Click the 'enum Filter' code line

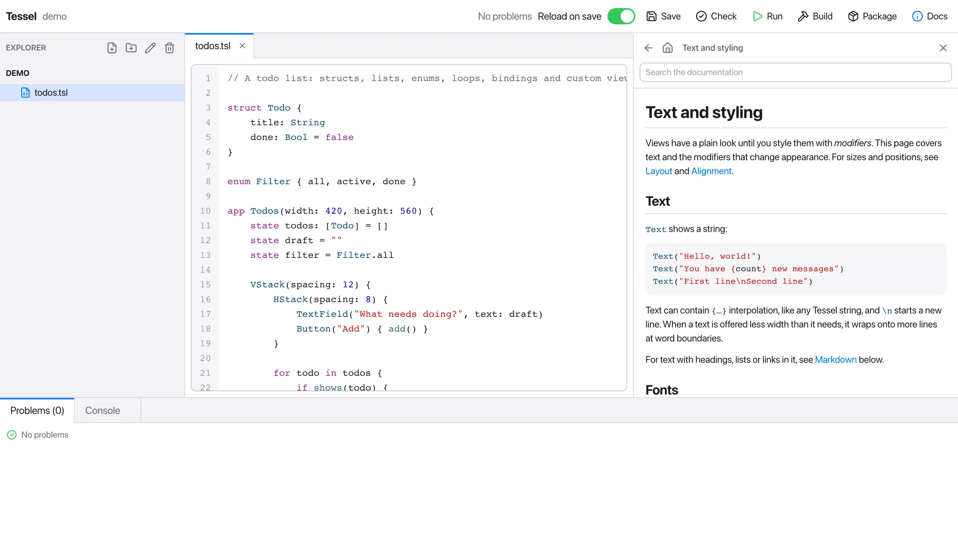pos(322,182)
